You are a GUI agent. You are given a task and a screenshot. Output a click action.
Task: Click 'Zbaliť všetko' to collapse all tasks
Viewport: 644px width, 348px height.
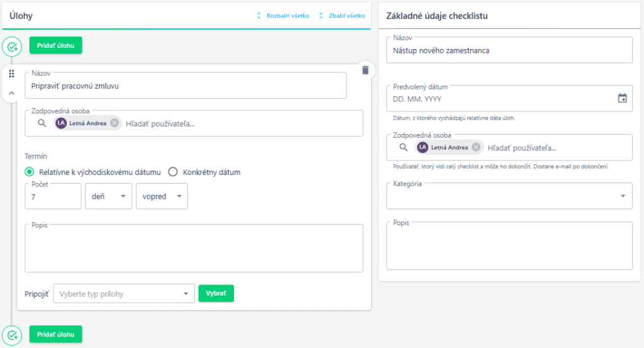coord(341,16)
